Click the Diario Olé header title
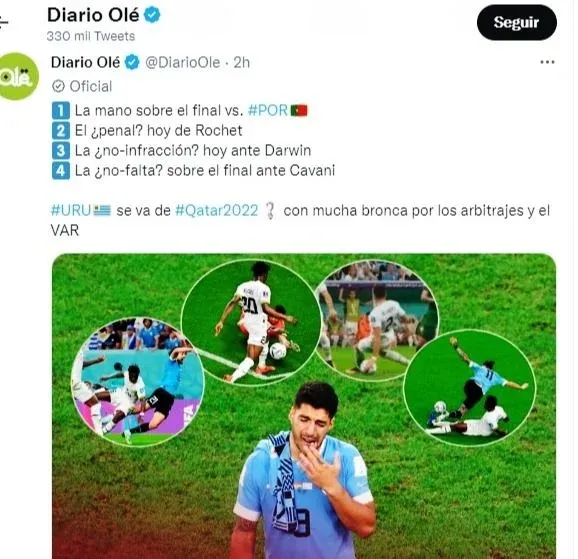 click(93, 15)
